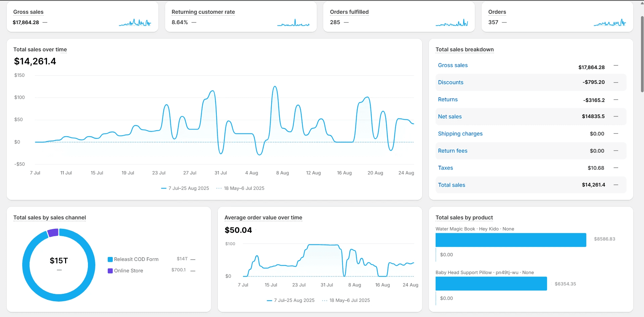Open the Taxes breakdown link
Viewport: 644px width, 317px height.
click(445, 168)
